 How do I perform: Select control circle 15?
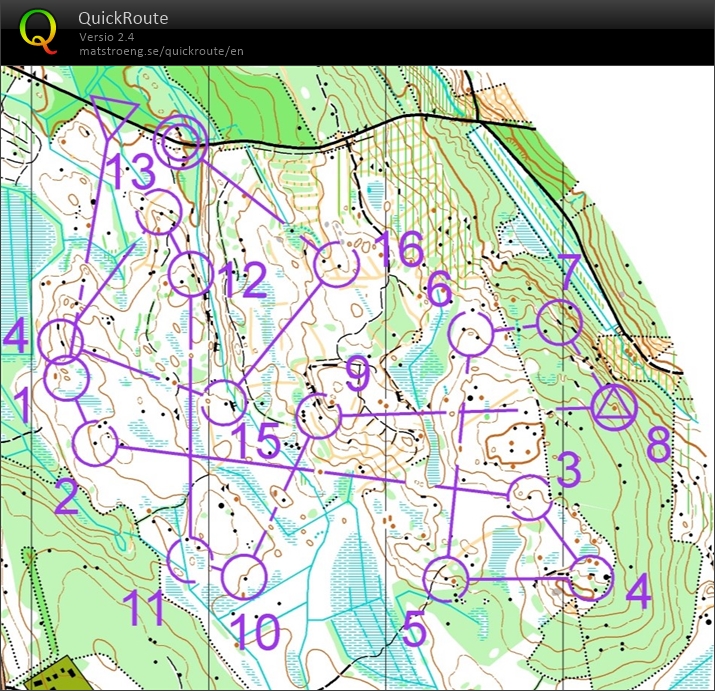click(x=222, y=402)
